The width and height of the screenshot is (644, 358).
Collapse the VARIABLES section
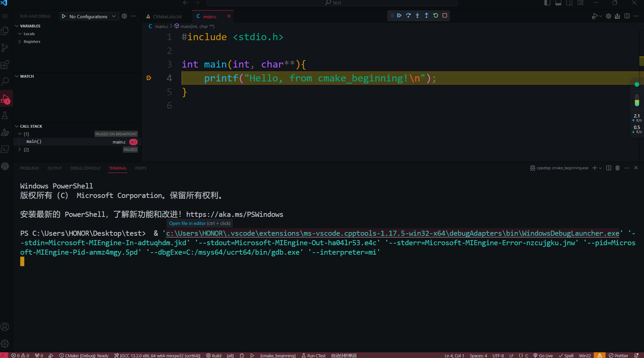click(x=17, y=26)
